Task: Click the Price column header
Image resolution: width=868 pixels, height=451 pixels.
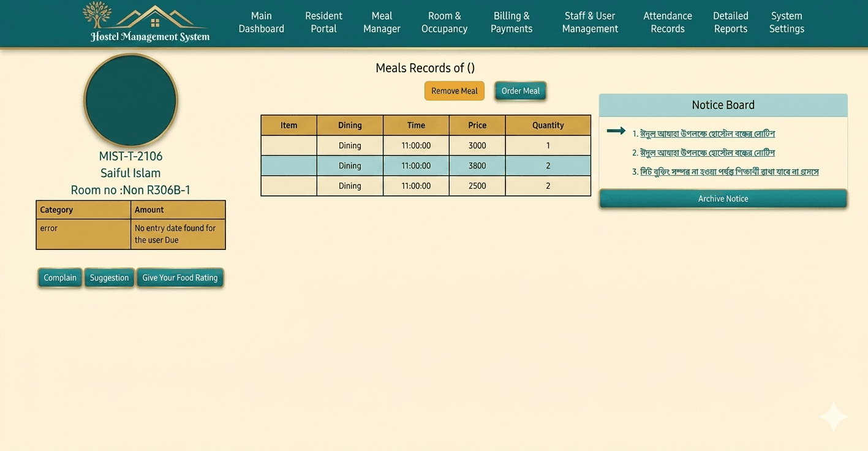Action: coord(477,125)
